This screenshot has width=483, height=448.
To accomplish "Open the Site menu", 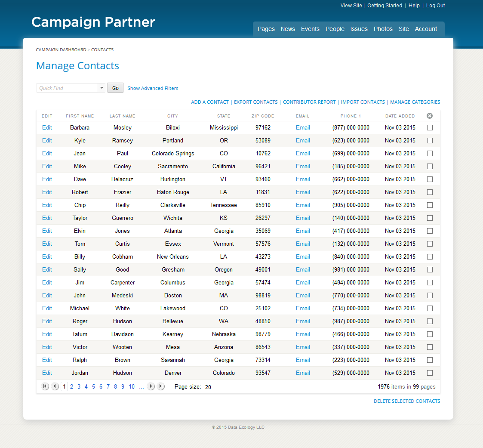I will coord(404,29).
